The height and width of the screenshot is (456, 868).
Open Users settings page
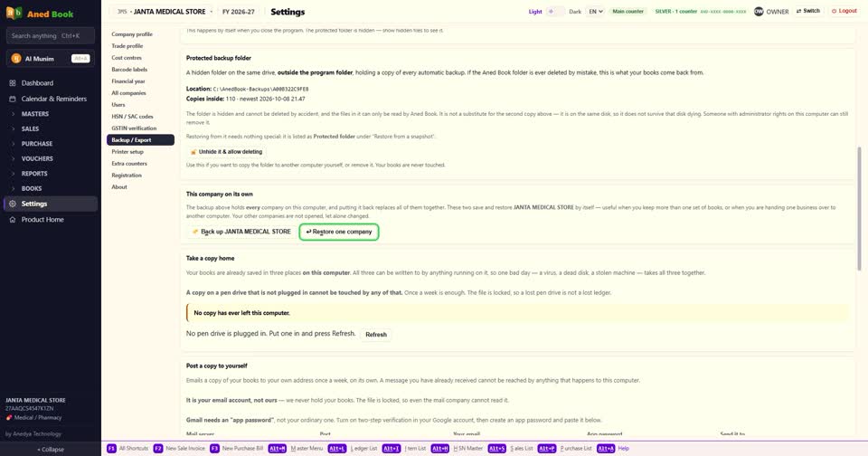140,105
